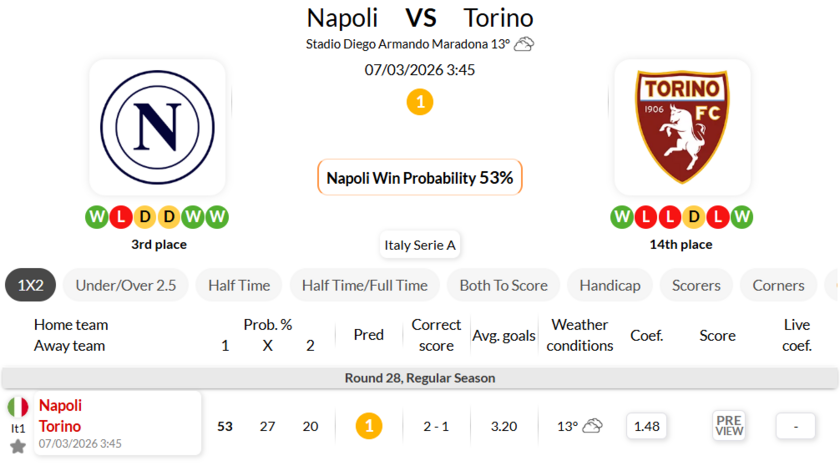
Task: Click the cloudy weather icon beside stadium name
Action: pyautogui.click(x=524, y=44)
